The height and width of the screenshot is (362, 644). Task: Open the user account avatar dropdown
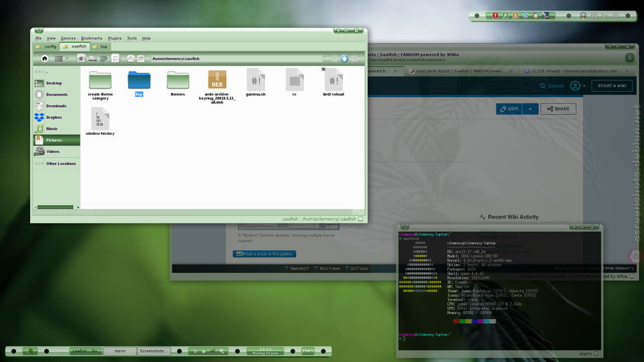coord(578,86)
